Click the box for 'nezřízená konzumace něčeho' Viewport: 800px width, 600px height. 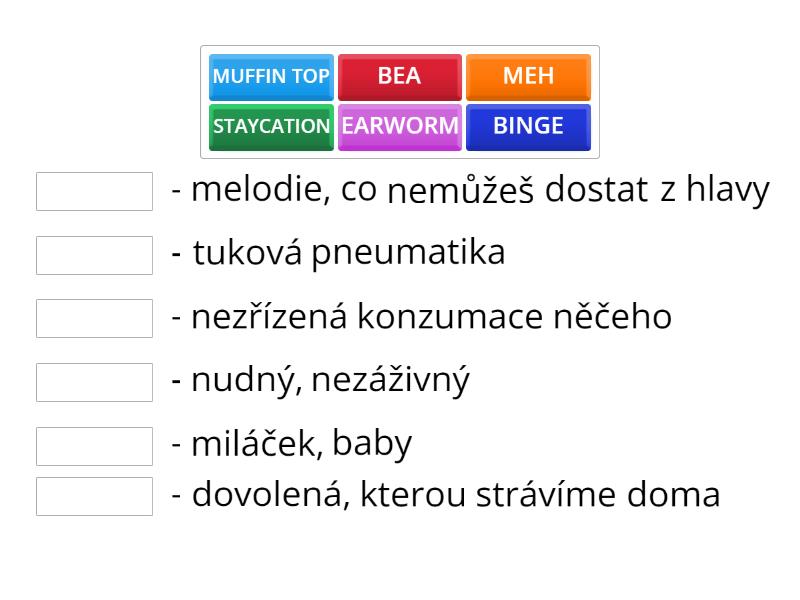click(93, 318)
